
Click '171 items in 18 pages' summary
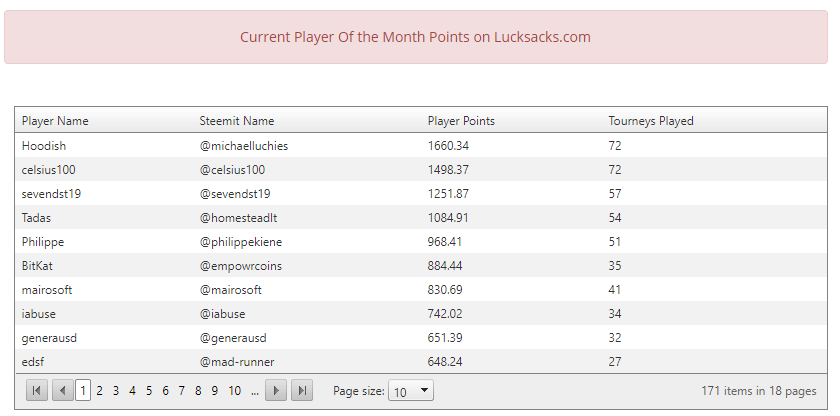[x=759, y=391]
